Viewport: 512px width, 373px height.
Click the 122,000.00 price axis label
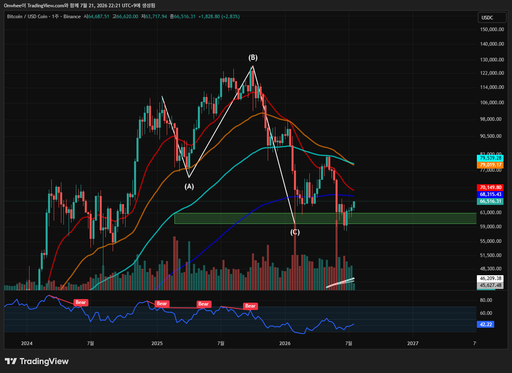point(492,73)
